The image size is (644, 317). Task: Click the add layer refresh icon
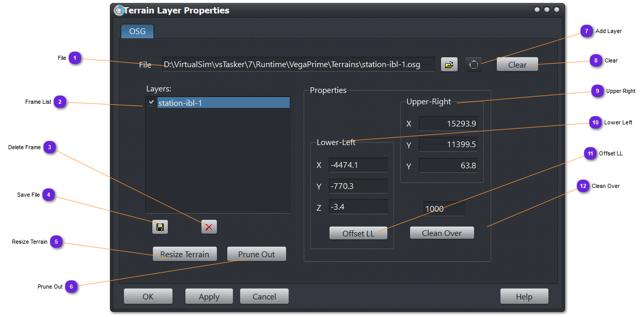(474, 65)
